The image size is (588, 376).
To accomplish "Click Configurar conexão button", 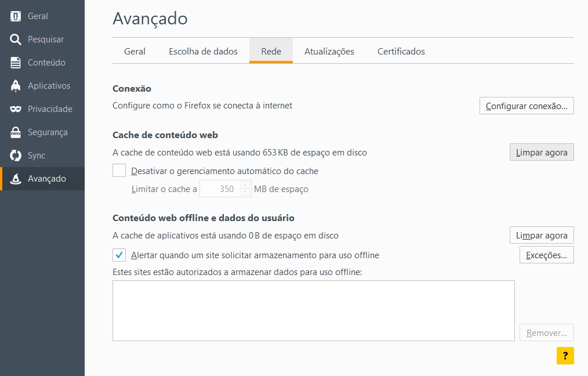I will click(x=526, y=106).
